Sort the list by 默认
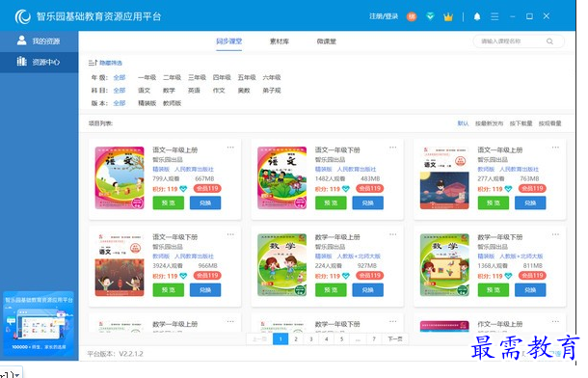This screenshot has width=588, height=378. [463, 123]
